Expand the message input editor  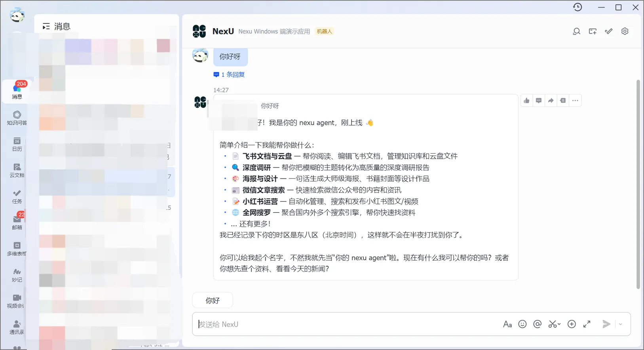pyautogui.click(x=587, y=324)
